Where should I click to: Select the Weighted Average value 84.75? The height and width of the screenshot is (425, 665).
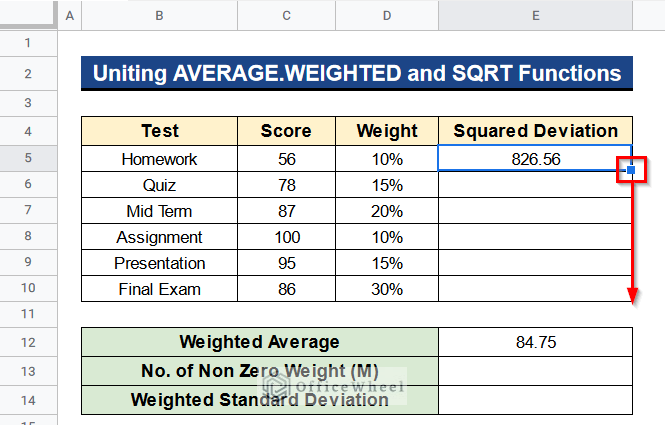pyautogui.click(x=535, y=342)
